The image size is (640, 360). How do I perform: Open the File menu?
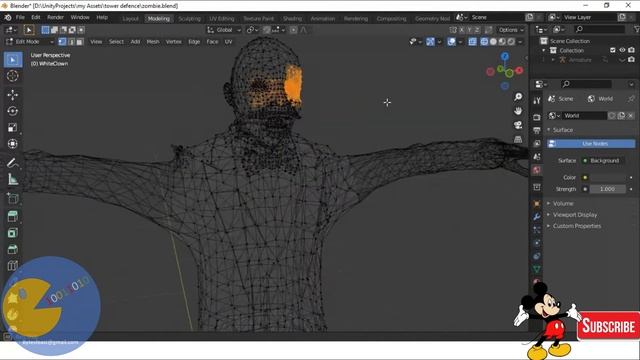point(20,18)
